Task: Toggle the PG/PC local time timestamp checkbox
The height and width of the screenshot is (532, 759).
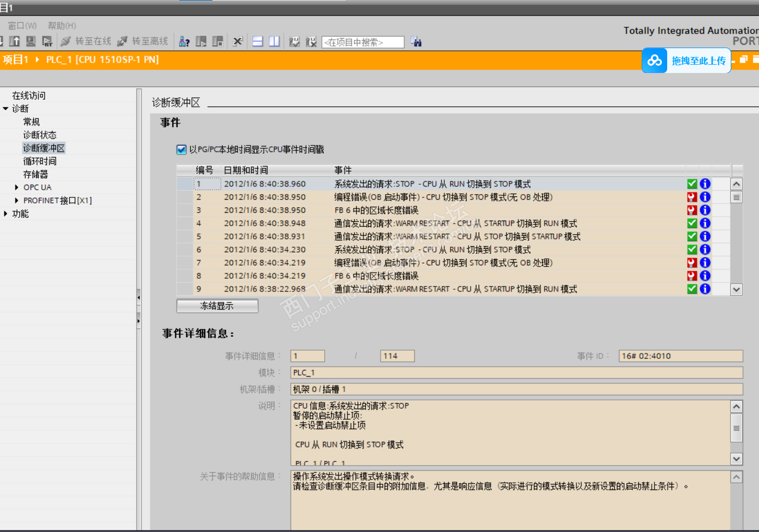Action: coord(181,149)
